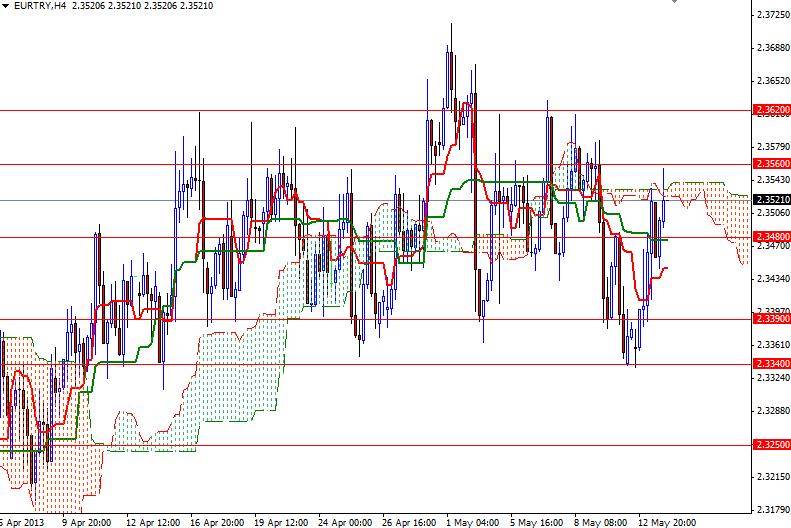Click the 24 Apr 00:00 time label
The image size is (791, 528).
point(346,522)
